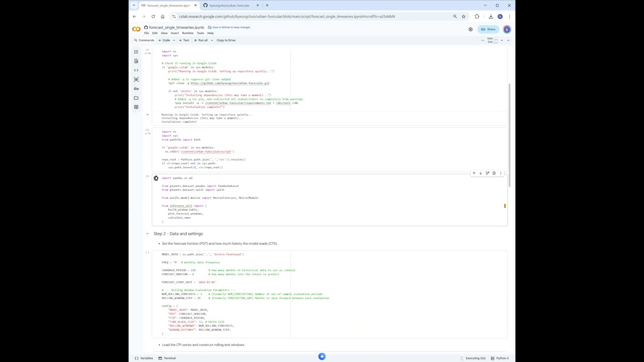
Task: Open site information icon in address bar
Action: 174,17
